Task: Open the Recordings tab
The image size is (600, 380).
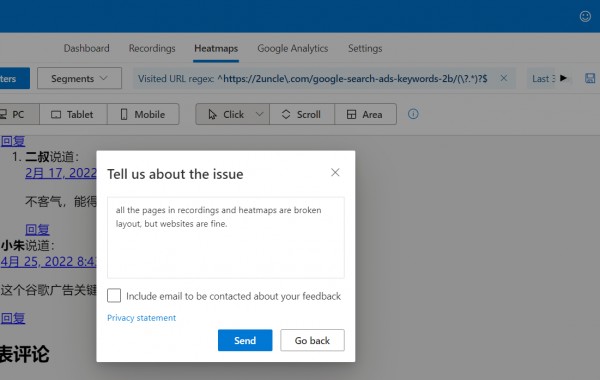Action: click(x=152, y=48)
